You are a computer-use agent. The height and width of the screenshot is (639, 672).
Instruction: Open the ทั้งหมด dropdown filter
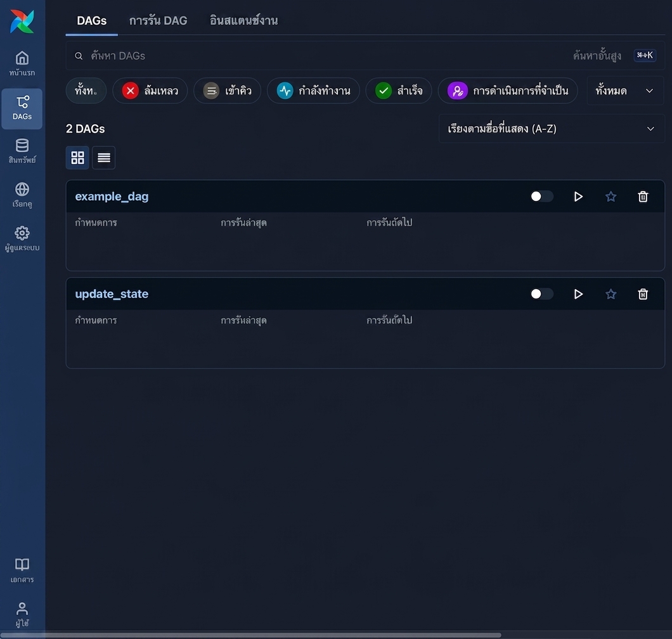pos(625,91)
